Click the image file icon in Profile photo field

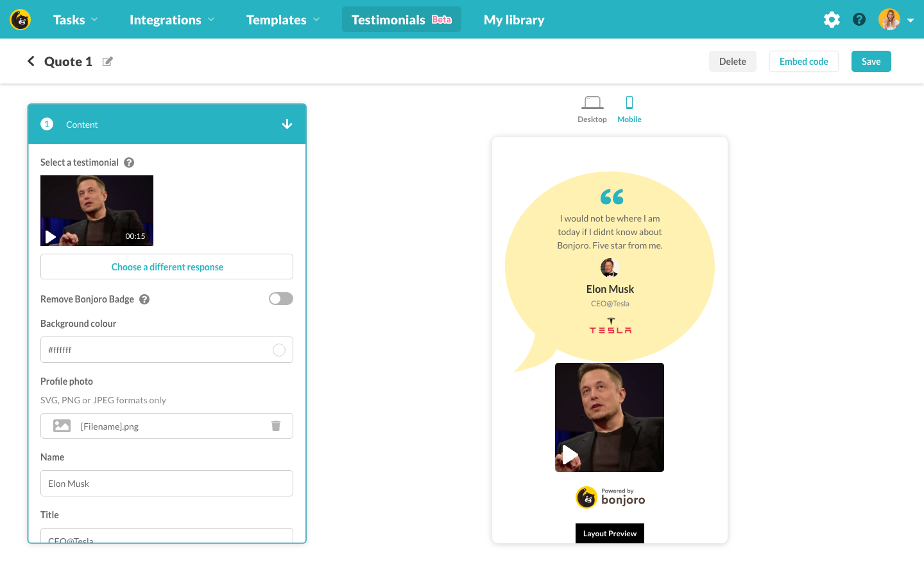tap(62, 426)
